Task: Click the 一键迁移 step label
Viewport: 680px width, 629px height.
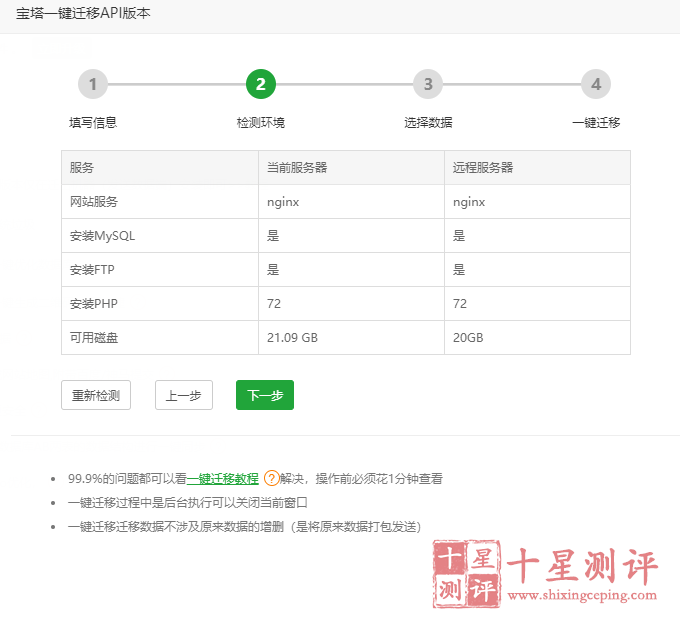Action: [x=596, y=123]
